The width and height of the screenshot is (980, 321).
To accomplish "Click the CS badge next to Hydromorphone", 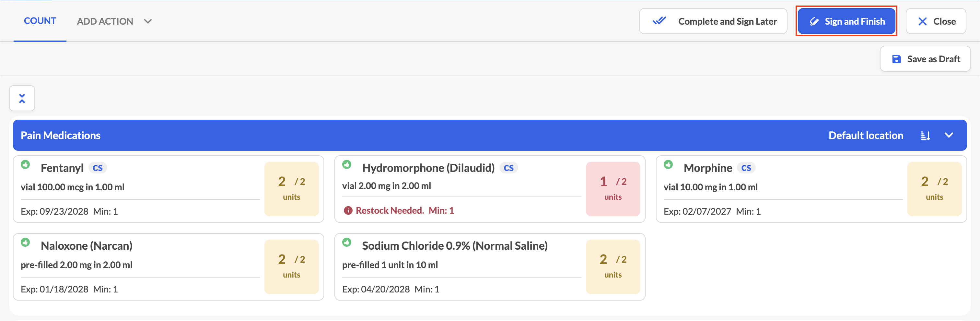I will tap(509, 168).
